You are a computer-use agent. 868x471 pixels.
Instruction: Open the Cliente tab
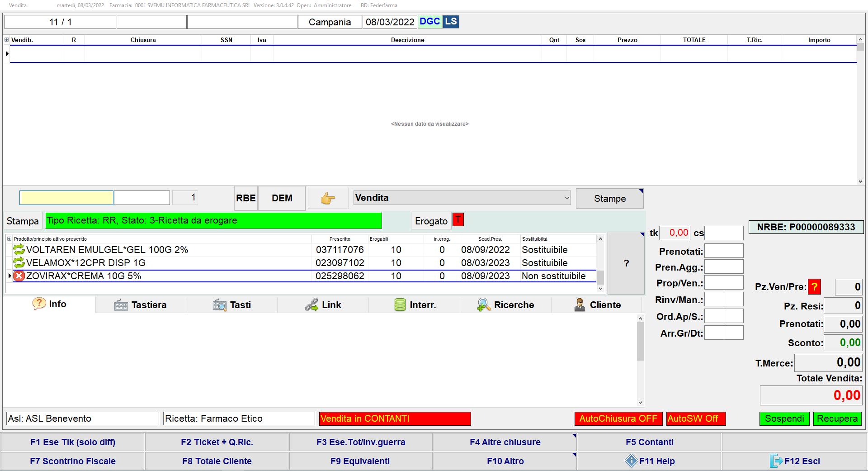point(597,305)
